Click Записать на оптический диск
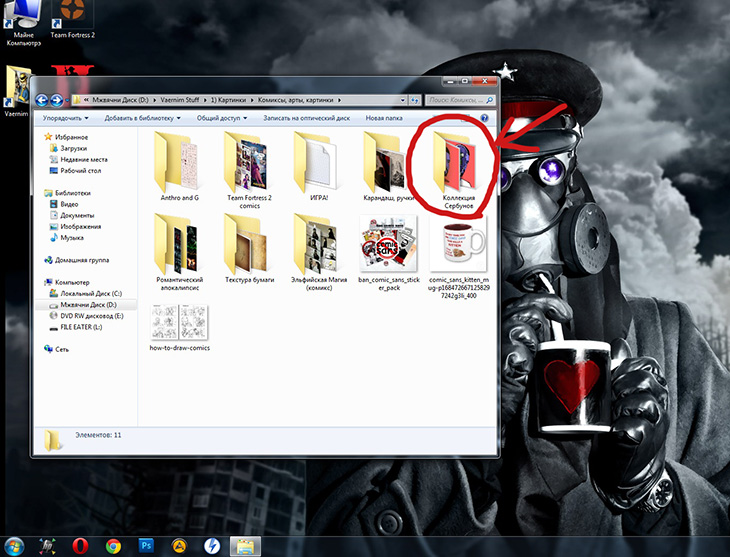The image size is (730, 557). click(x=306, y=118)
